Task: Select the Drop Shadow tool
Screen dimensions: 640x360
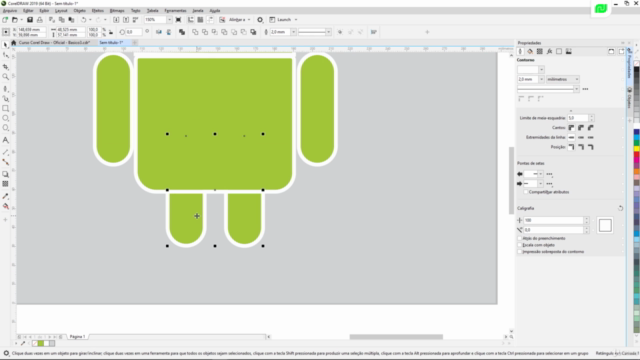Action: (5, 174)
